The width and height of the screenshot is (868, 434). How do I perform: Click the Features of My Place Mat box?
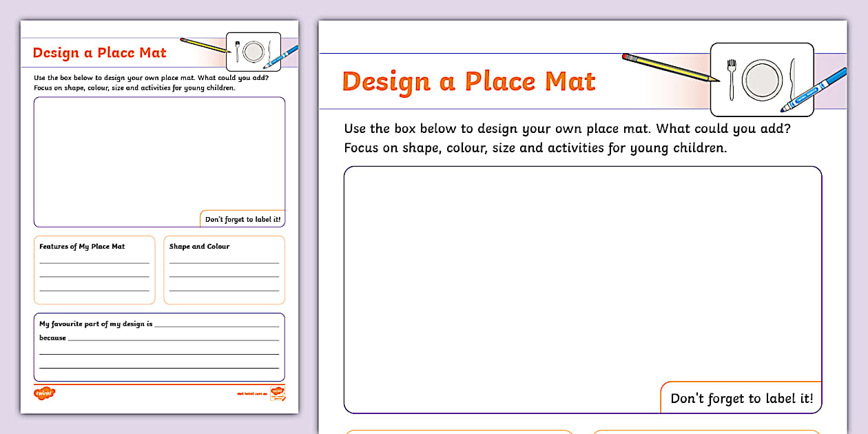tap(94, 269)
